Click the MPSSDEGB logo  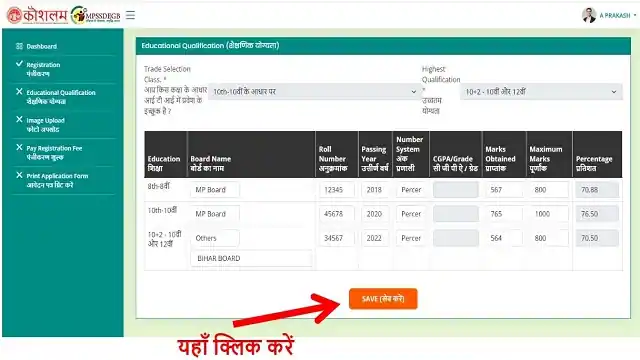pos(96,16)
